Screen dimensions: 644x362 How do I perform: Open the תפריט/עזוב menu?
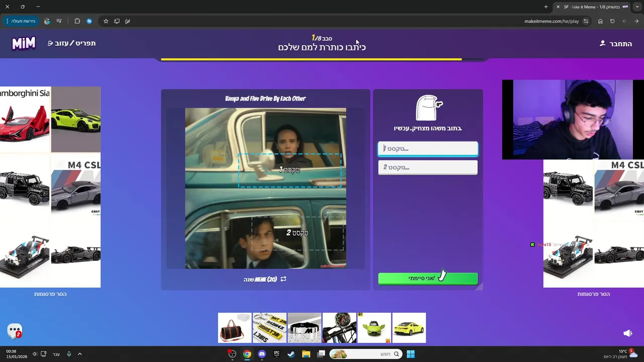tap(71, 43)
